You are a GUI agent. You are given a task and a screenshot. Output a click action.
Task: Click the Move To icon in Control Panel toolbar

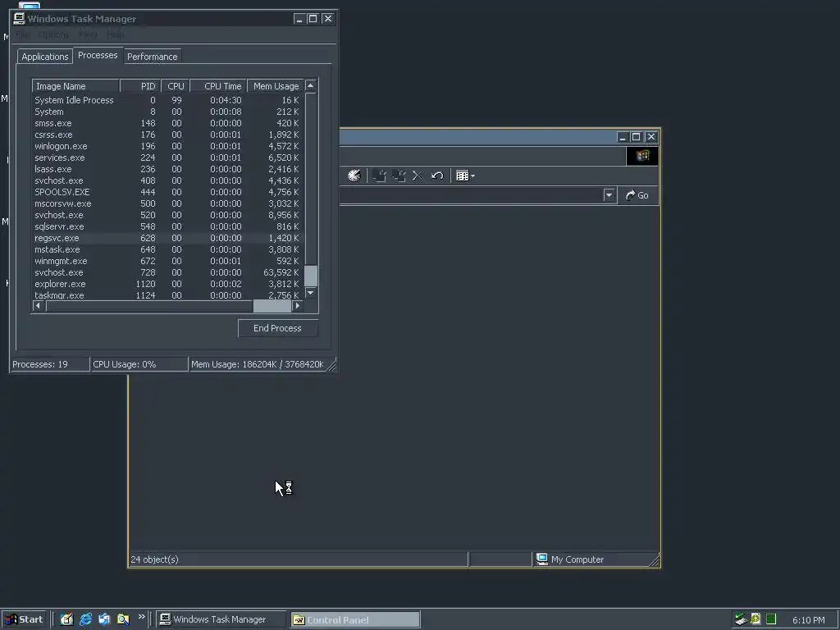click(379, 176)
